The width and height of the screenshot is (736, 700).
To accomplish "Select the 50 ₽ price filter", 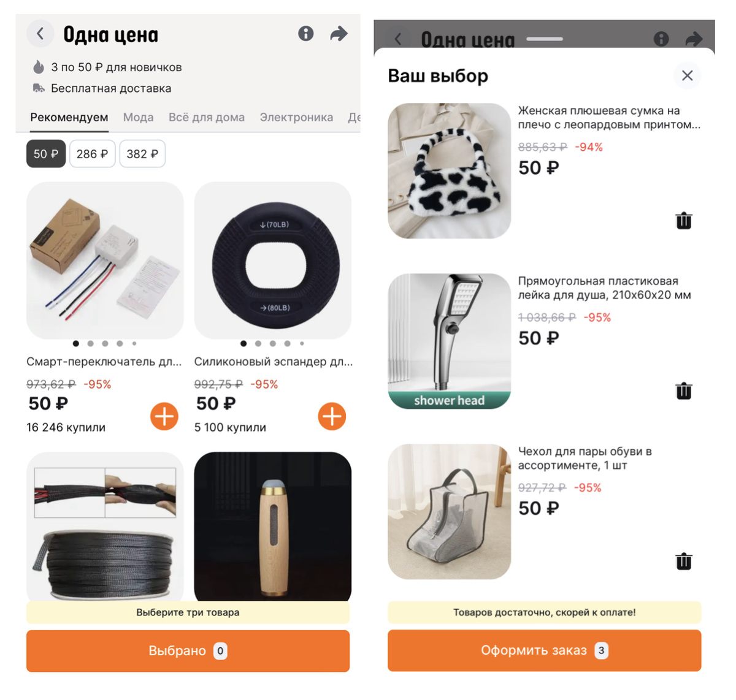I will tap(46, 154).
